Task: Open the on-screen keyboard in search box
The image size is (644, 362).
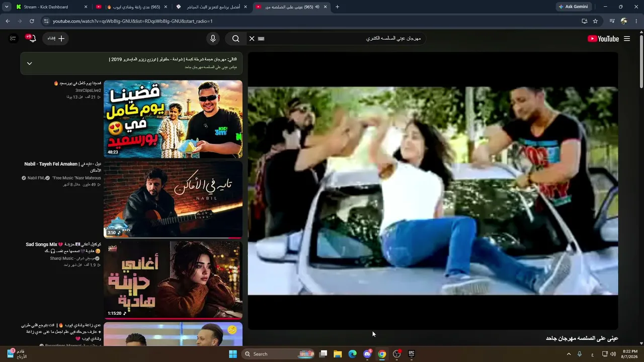Action: (261, 39)
